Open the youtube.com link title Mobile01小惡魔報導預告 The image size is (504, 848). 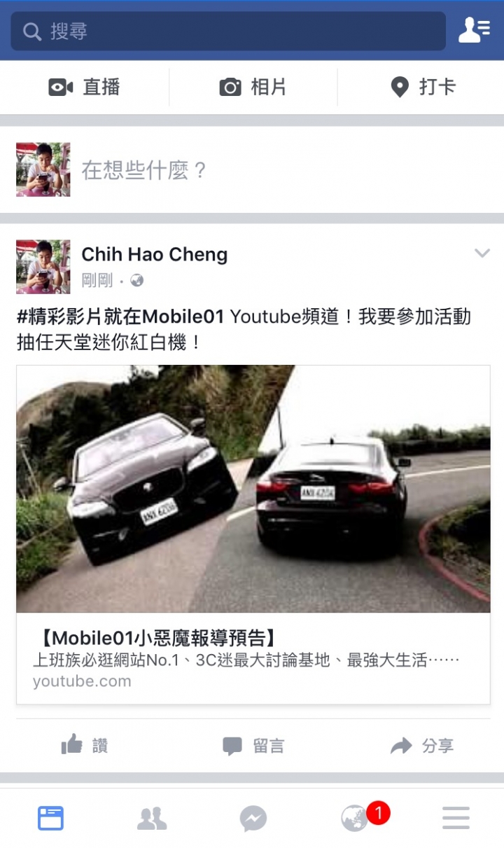coord(155,638)
